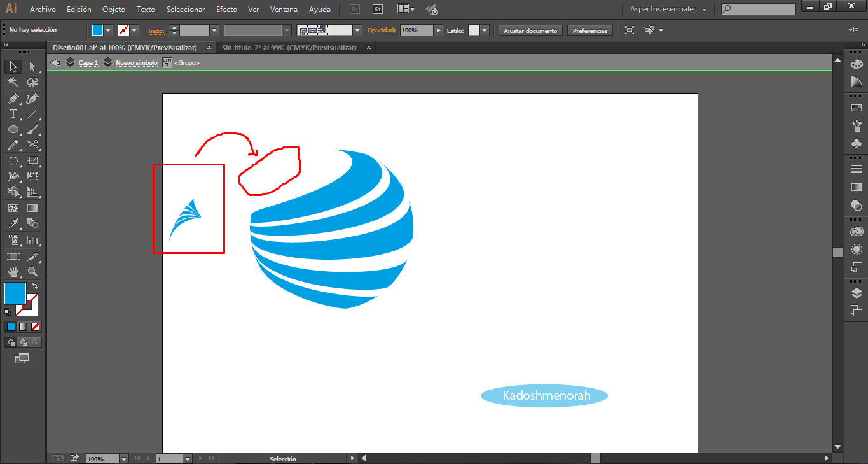The image size is (868, 464).
Task: Select the Lasso tool
Action: pos(32,82)
